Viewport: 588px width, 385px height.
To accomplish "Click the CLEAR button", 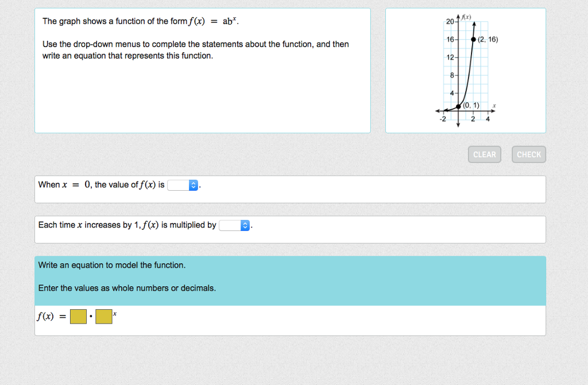I will pyautogui.click(x=484, y=154).
